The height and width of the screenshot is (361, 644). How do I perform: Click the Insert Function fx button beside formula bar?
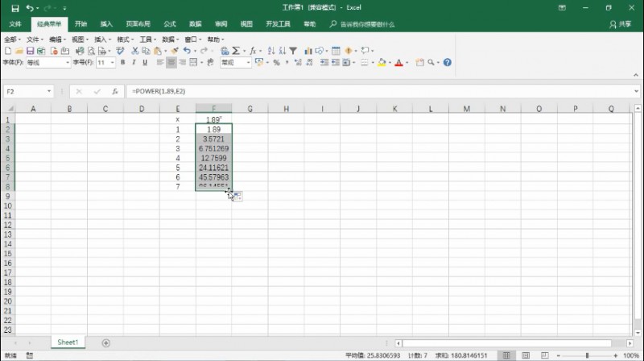(115, 91)
